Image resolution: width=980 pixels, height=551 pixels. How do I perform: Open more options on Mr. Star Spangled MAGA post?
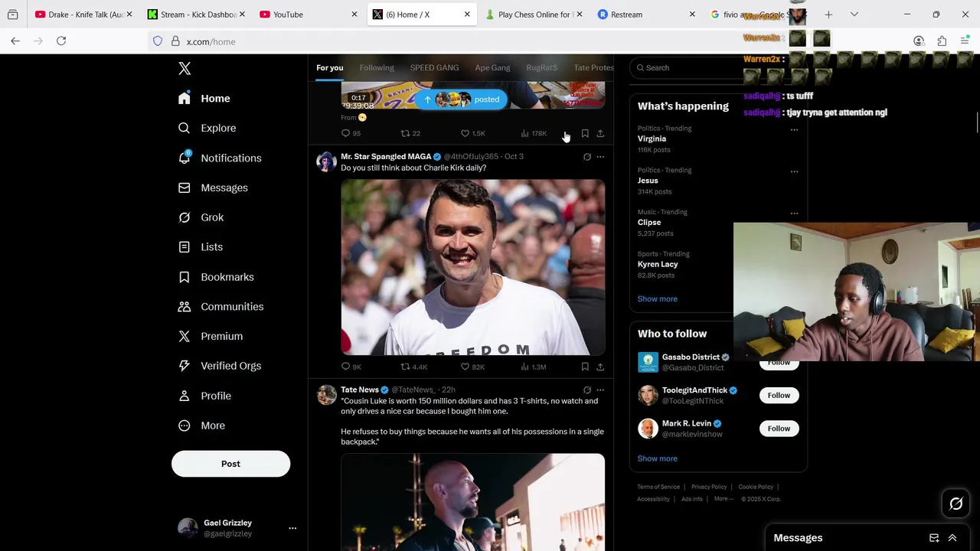(x=600, y=157)
